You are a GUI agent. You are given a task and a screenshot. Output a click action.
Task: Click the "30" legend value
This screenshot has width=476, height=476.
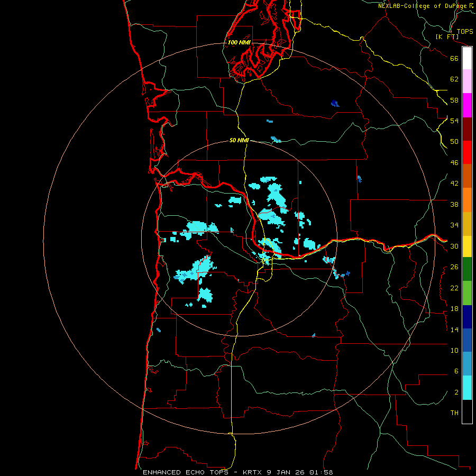(454, 246)
